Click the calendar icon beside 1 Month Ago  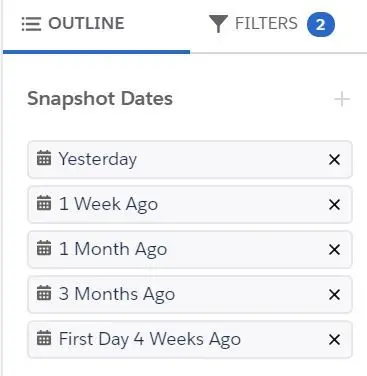[44, 248]
